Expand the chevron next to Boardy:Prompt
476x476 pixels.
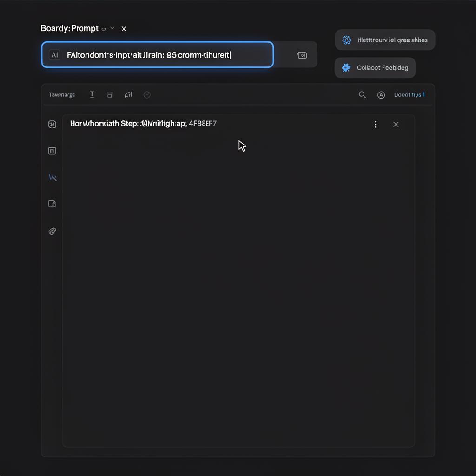click(x=112, y=28)
